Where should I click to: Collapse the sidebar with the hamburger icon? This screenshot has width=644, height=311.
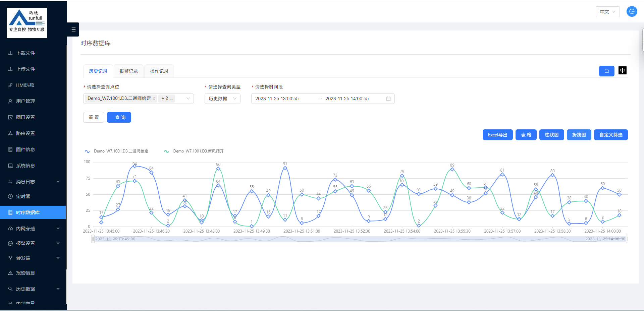(73, 29)
